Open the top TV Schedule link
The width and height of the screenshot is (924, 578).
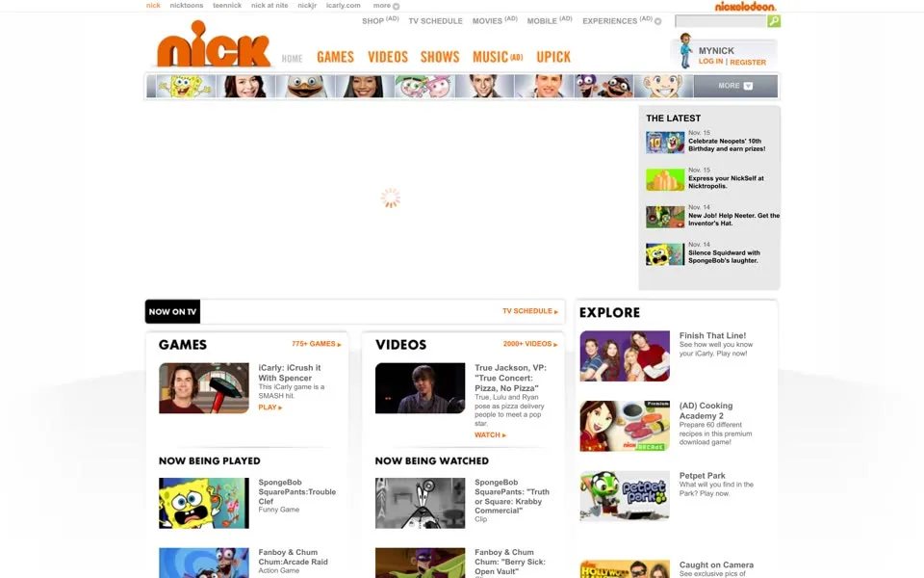435,21
